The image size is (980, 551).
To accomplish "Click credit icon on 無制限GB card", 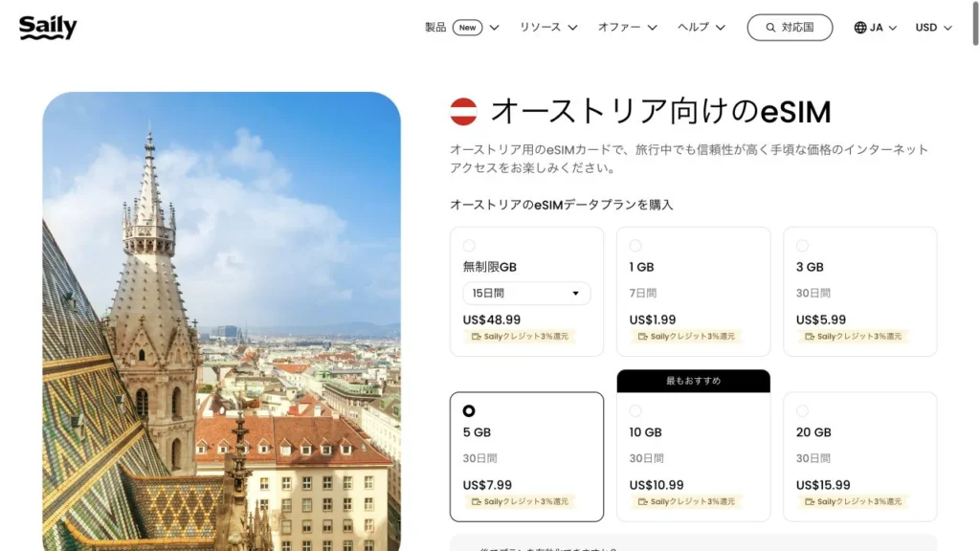I will click(477, 336).
